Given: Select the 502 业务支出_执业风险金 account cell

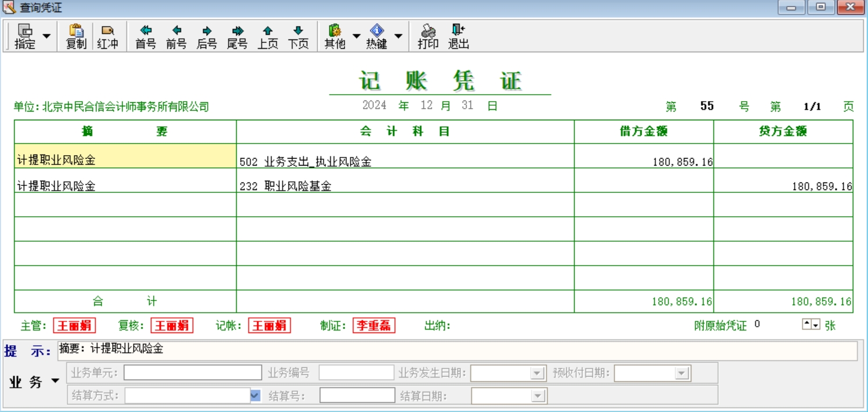Looking at the screenshot, I should pyautogui.click(x=405, y=162).
